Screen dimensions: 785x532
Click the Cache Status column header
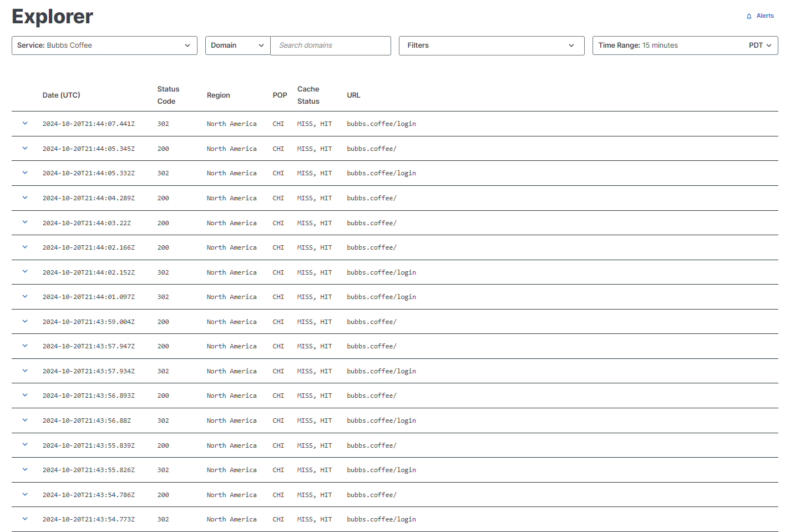(308, 95)
